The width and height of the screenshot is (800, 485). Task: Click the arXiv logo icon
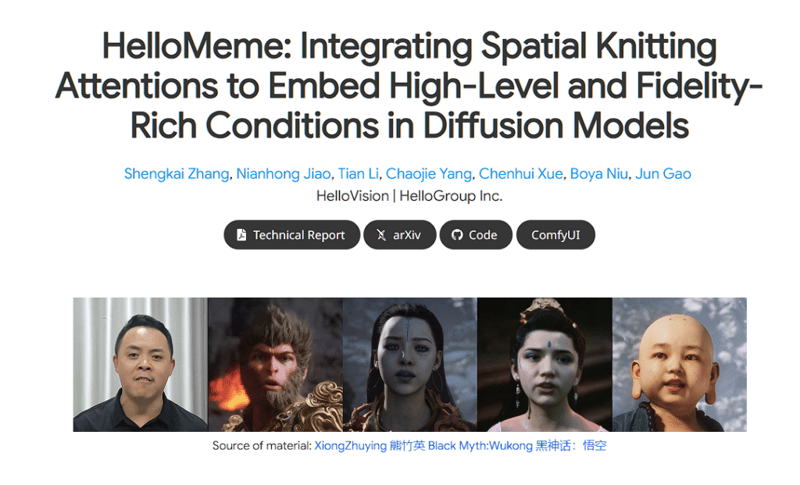click(381, 235)
